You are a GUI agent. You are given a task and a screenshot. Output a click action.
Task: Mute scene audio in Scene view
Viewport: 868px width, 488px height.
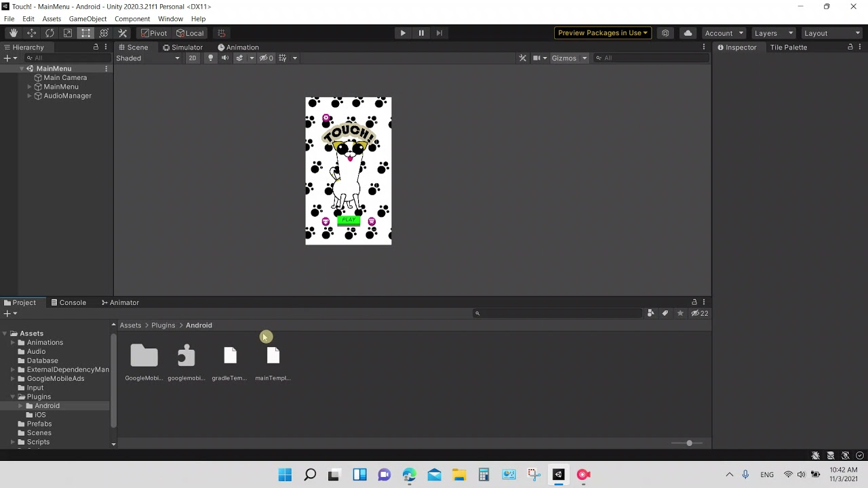(x=224, y=58)
